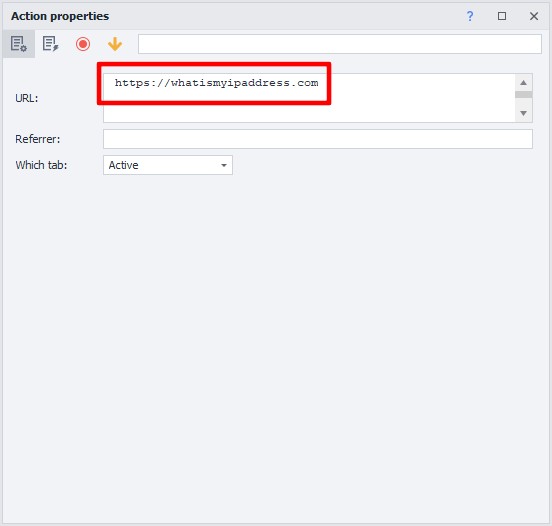
Task: Focus the Referrer input field
Action: (x=318, y=139)
